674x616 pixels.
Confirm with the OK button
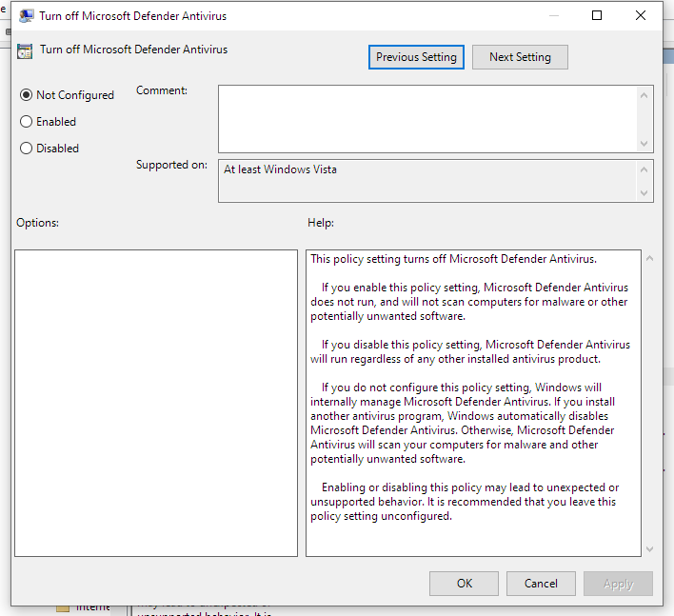tap(464, 584)
